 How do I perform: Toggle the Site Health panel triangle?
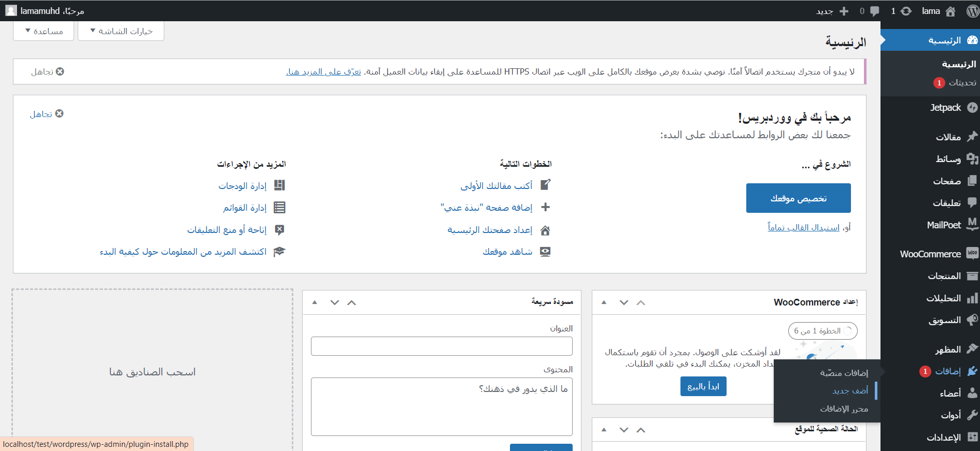pyautogui.click(x=604, y=430)
